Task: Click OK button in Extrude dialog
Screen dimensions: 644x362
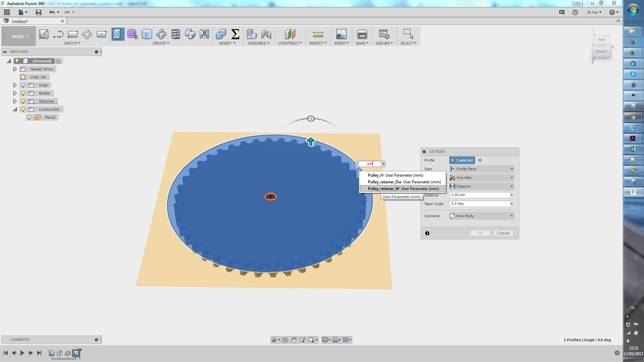Action: [480, 233]
